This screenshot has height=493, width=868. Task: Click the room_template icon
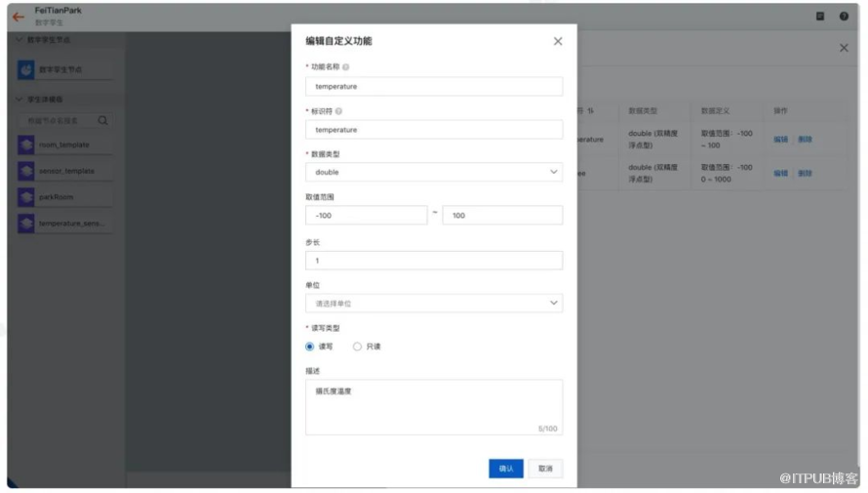coord(25,144)
